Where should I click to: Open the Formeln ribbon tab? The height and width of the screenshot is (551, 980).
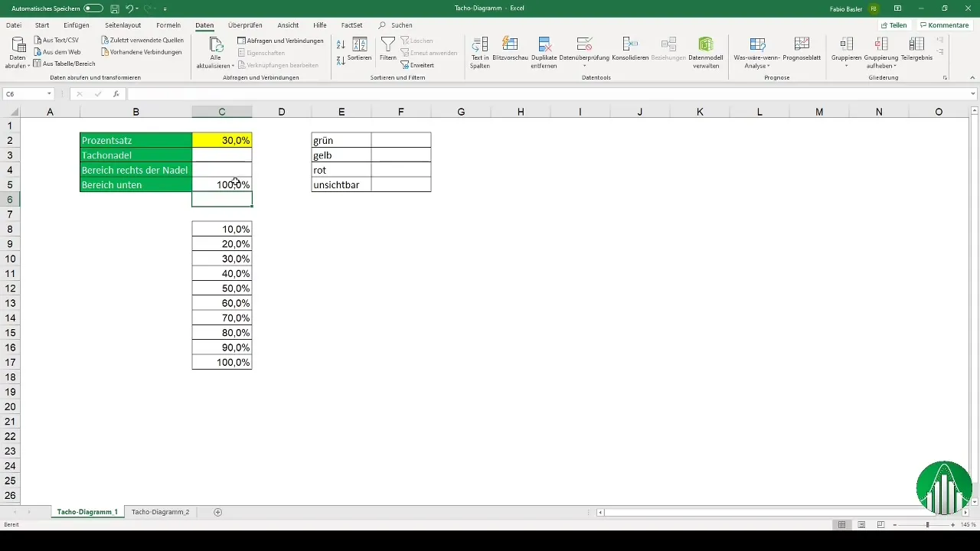[168, 25]
